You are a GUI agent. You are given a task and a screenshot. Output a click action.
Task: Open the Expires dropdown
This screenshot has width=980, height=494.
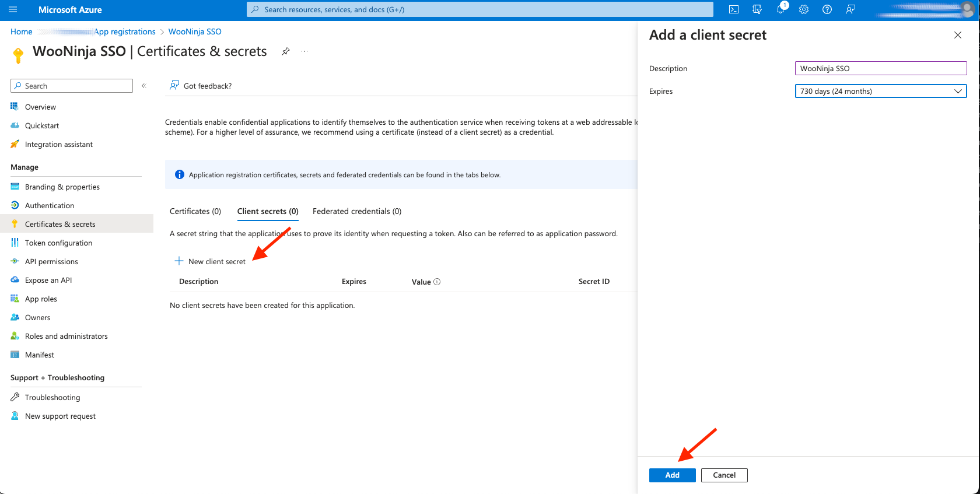881,91
